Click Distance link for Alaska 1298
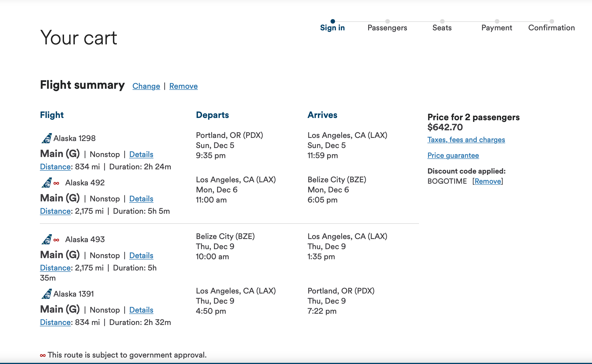Screen dimensions: 592x364 (55, 167)
